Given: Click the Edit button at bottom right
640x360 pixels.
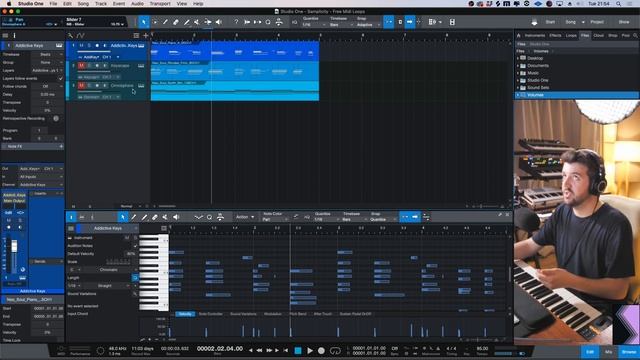Looking at the screenshot, I should click(590, 352).
